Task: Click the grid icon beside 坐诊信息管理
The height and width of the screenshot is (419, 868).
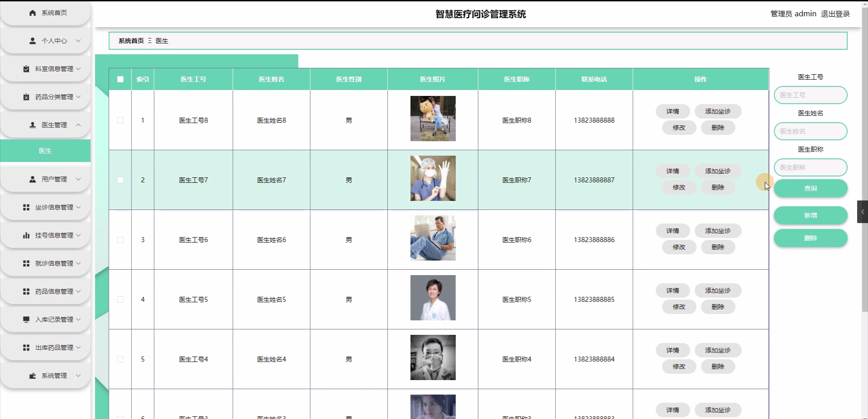Action: tap(26, 207)
